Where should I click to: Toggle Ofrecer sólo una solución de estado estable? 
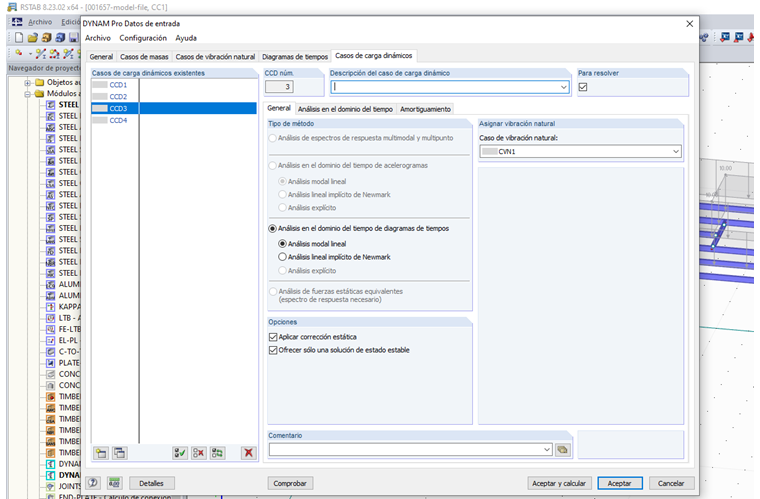(273, 350)
